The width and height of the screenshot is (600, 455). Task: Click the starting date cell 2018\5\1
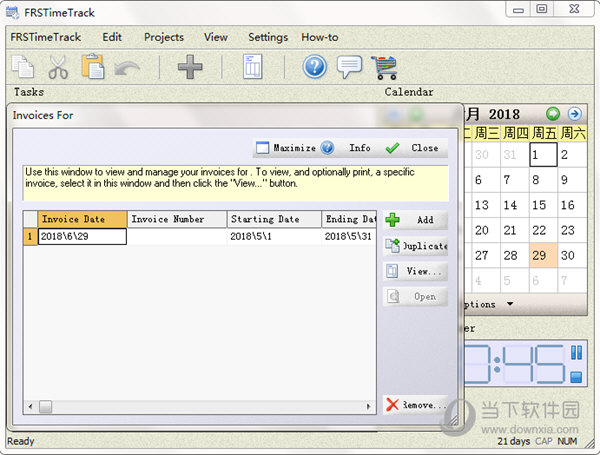tap(274, 236)
